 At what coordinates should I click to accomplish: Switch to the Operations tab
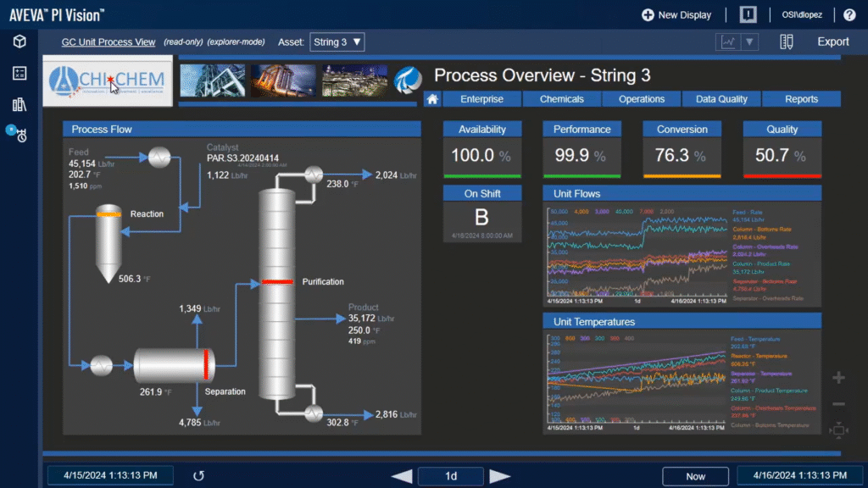click(642, 99)
